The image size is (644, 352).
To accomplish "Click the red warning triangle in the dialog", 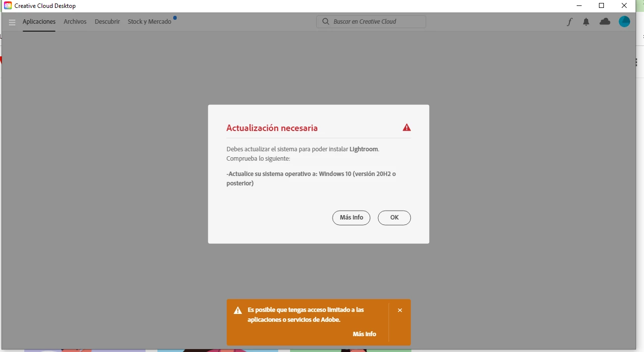I will (407, 128).
